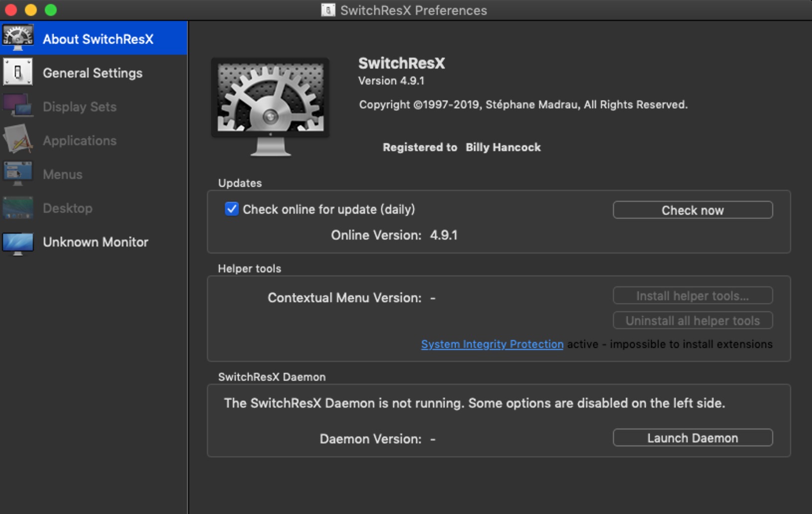
Task: Click Uninstall all helper tools button
Action: (693, 320)
